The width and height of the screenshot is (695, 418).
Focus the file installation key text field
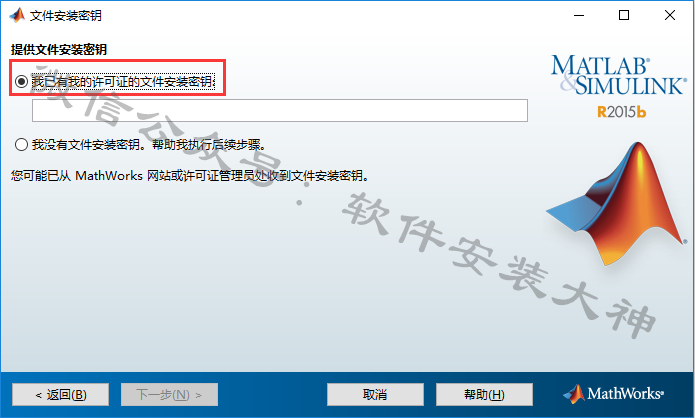[280, 110]
